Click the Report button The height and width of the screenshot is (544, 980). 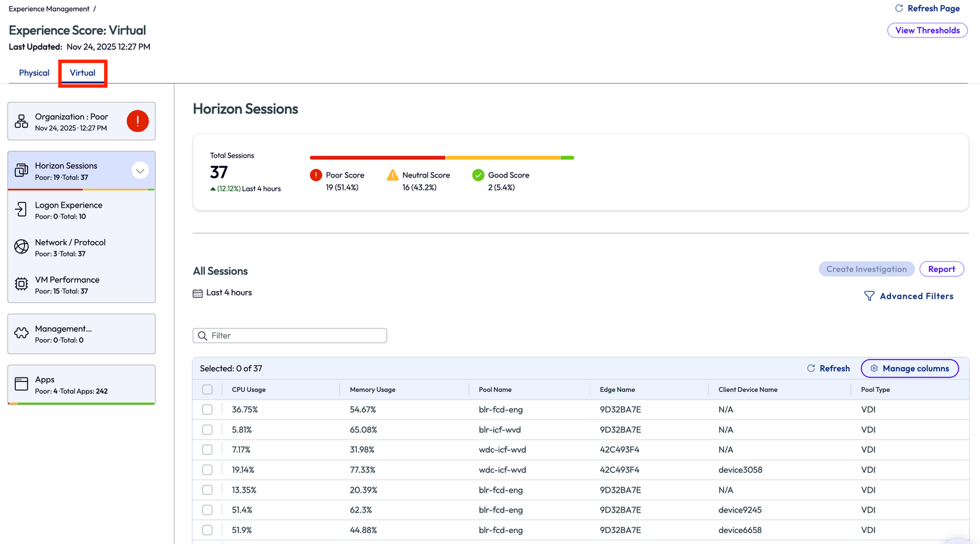click(x=942, y=269)
